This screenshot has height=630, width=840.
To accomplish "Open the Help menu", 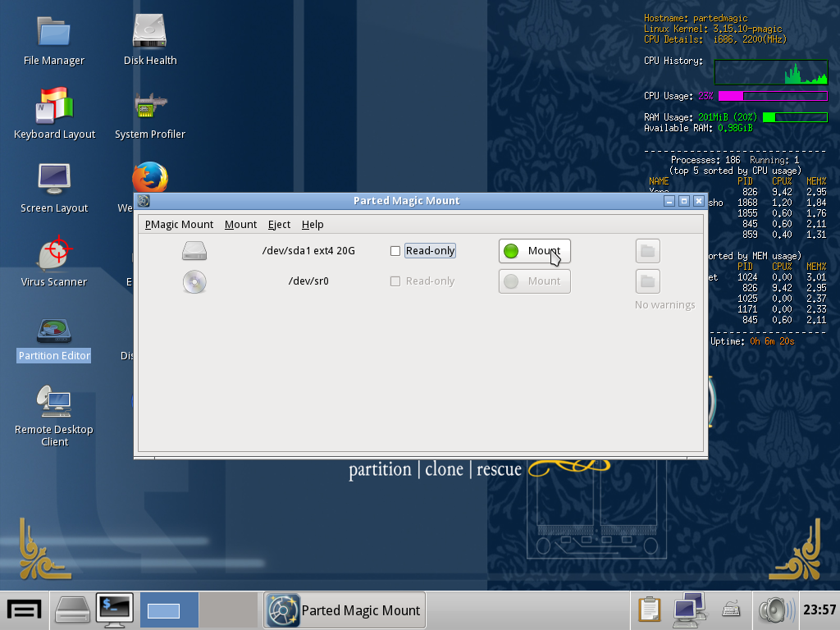I will tap(313, 225).
